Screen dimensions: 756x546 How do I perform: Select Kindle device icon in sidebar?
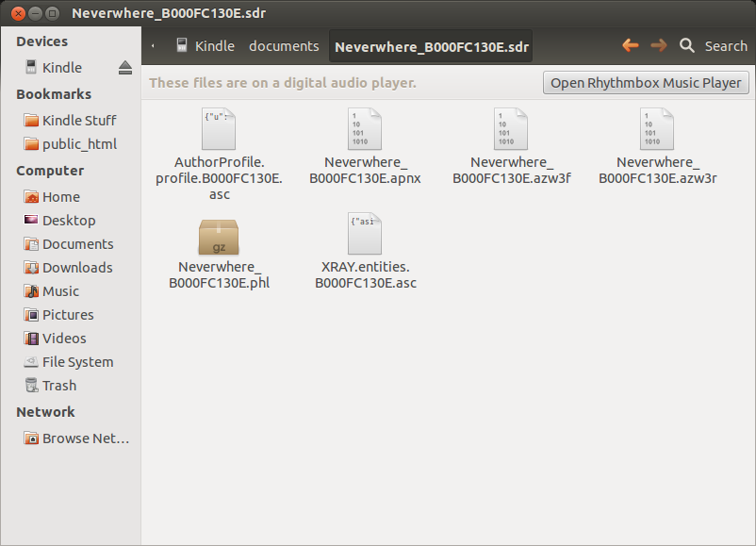click(31, 67)
